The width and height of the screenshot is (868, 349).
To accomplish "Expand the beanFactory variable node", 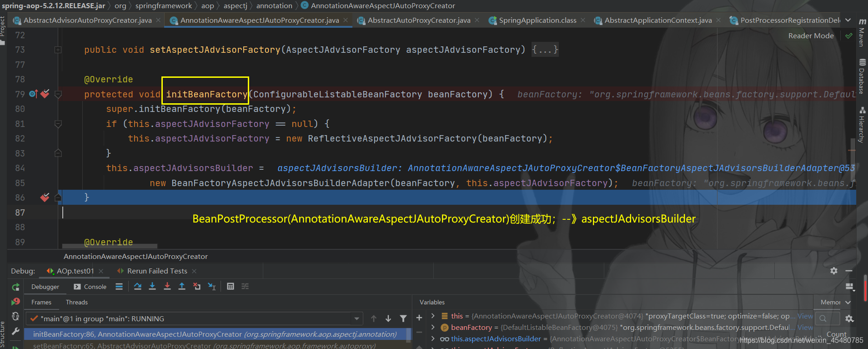I will click(x=433, y=327).
